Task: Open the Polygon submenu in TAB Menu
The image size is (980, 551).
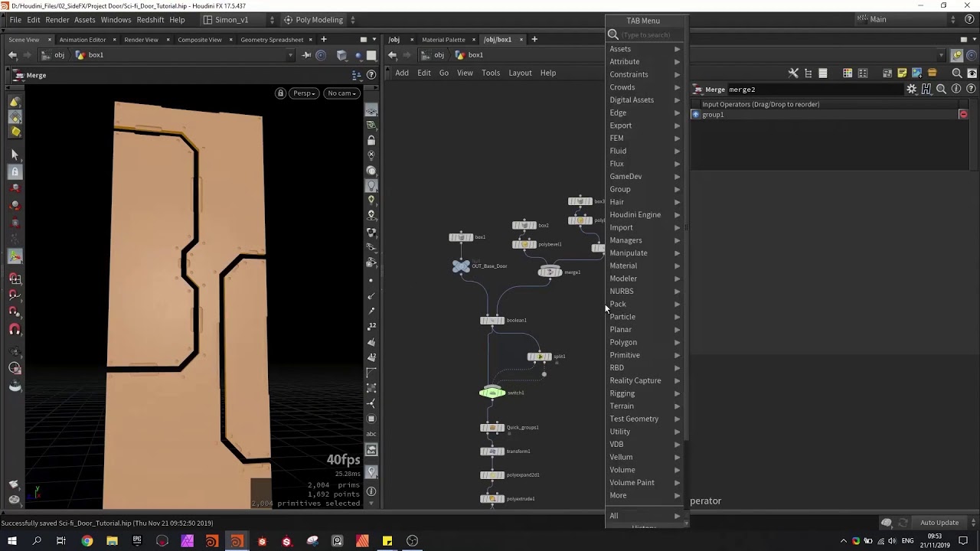Action: coord(644,342)
